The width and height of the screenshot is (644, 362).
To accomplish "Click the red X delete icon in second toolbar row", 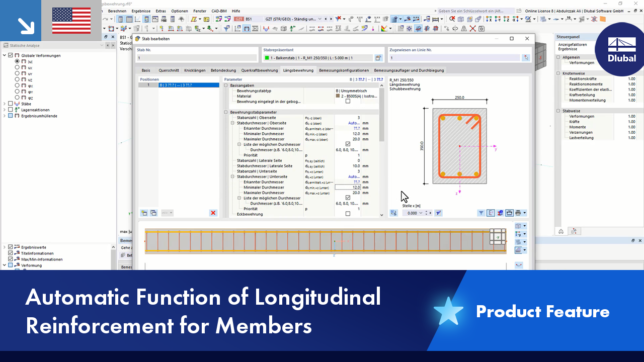I will click(x=473, y=29).
